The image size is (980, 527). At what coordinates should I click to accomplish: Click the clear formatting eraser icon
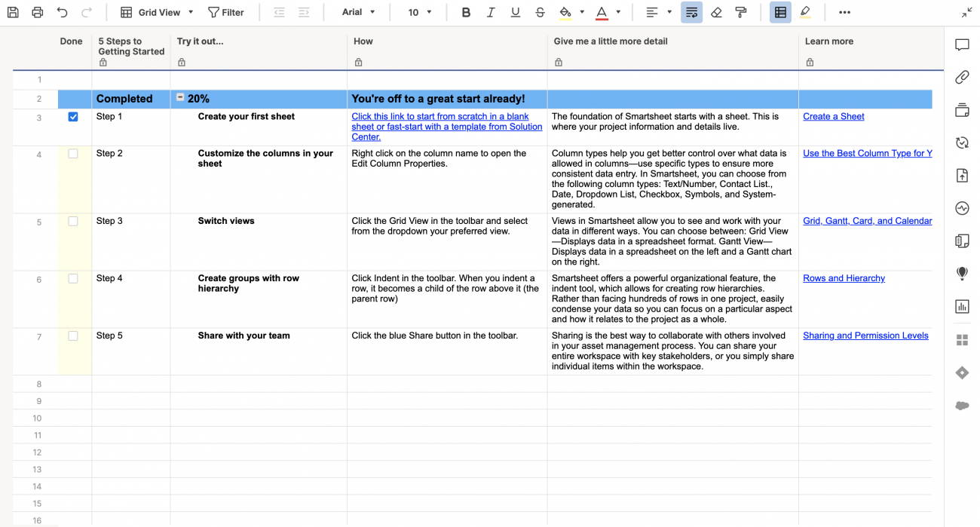(x=716, y=12)
